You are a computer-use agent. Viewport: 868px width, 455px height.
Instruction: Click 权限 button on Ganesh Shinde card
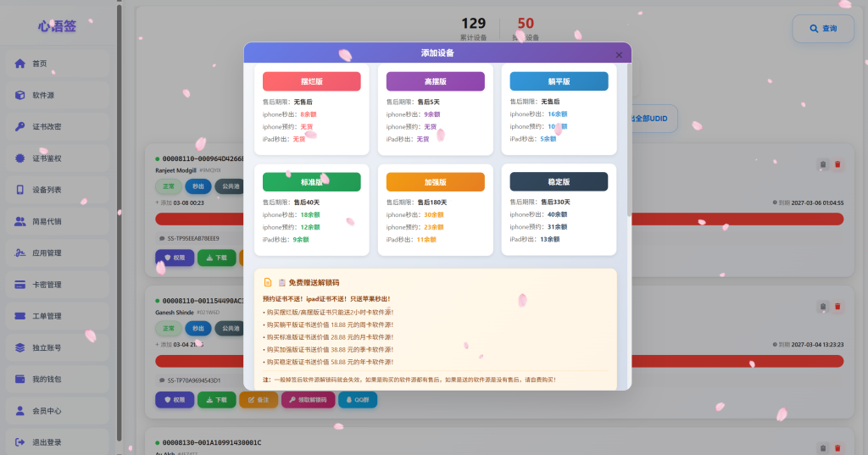(x=175, y=400)
